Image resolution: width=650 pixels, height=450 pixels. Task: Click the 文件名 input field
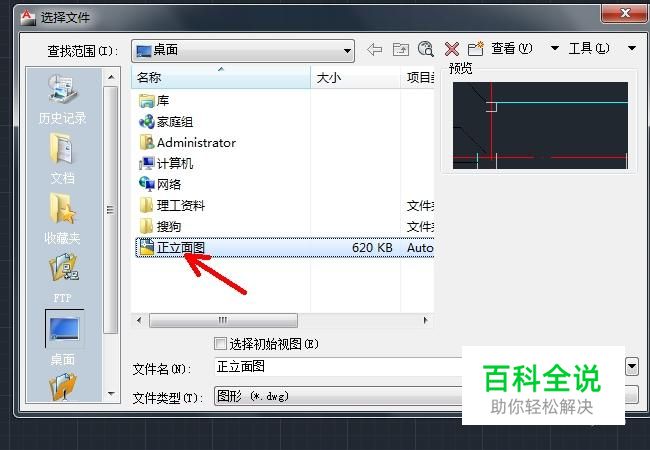[338, 367]
